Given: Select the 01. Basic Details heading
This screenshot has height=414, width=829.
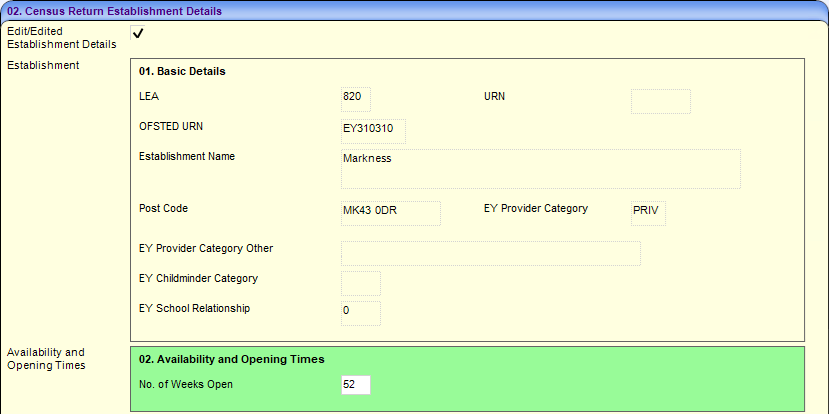Looking at the screenshot, I should click(182, 72).
